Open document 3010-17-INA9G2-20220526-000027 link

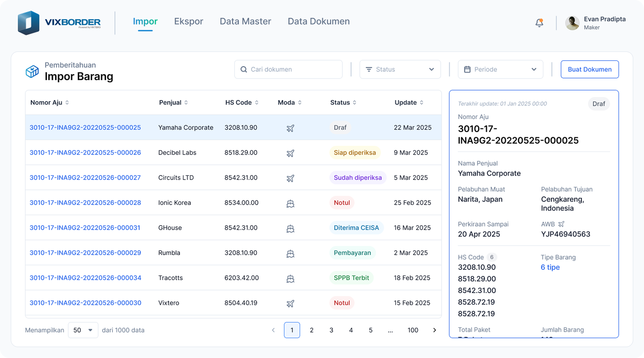85,178
